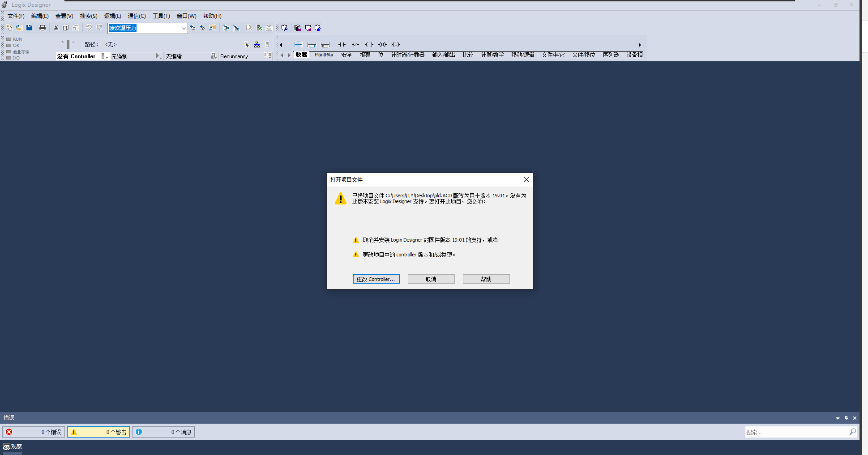
Task: Open the 文件(F) menu
Action: 16,16
